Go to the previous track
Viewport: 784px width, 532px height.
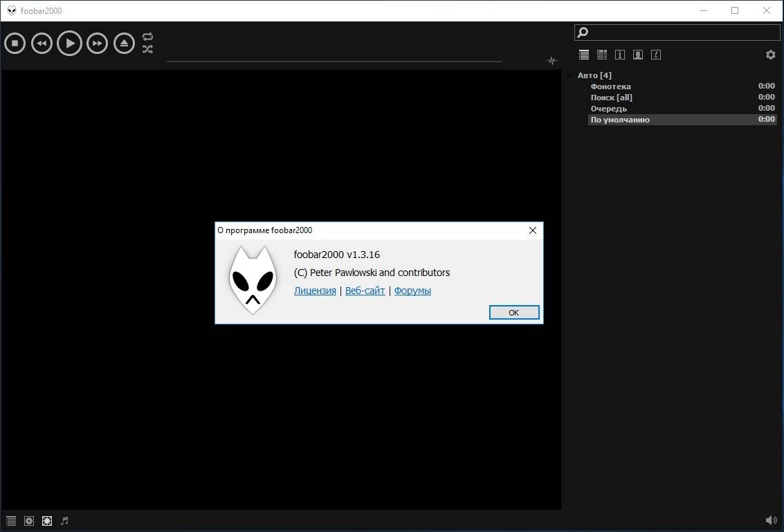tap(42, 44)
